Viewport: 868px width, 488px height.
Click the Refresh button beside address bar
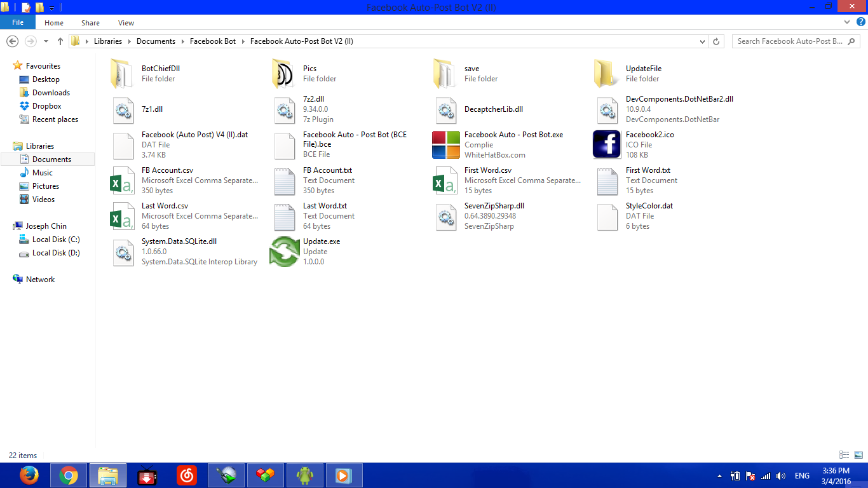pos(716,41)
